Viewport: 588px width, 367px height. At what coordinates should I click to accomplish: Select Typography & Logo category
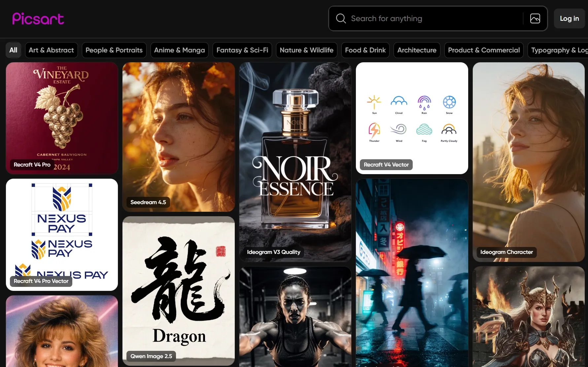pos(558,50)
